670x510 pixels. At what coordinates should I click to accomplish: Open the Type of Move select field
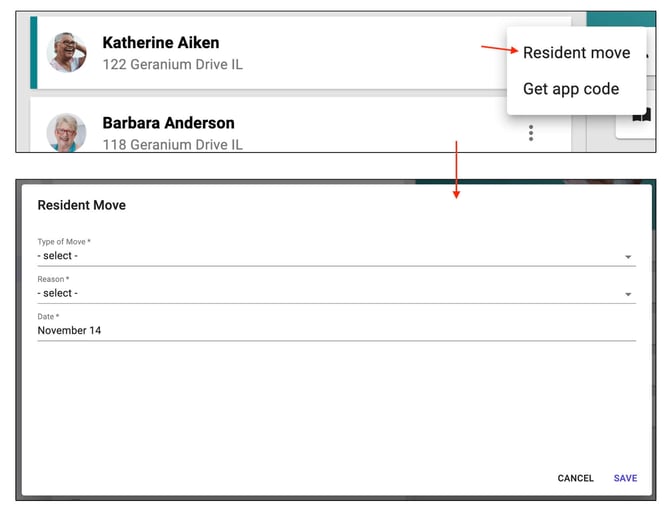click(330, 256)
